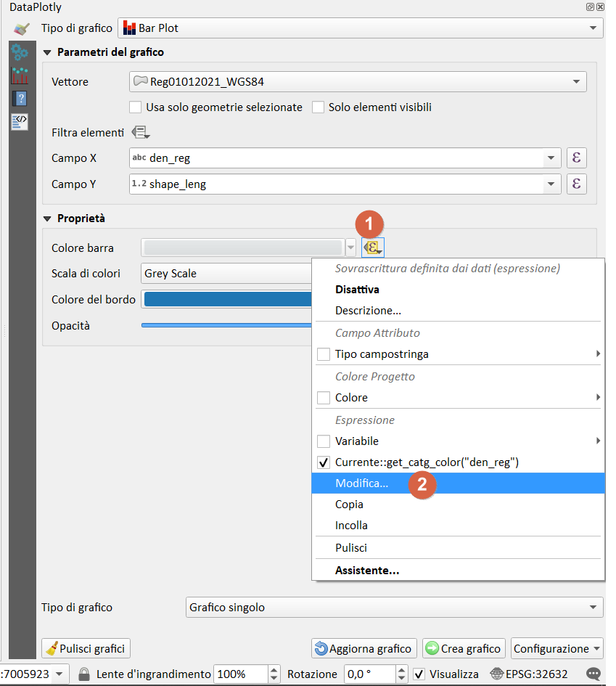This screenshot has height=686, width=616.
Task: Choose Modifica... from the context menu
Action: tap(361, 483)
